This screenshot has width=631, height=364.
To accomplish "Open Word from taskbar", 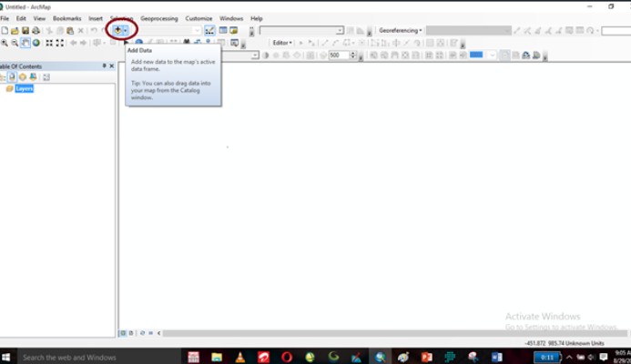I will click(x=496, y=357).
